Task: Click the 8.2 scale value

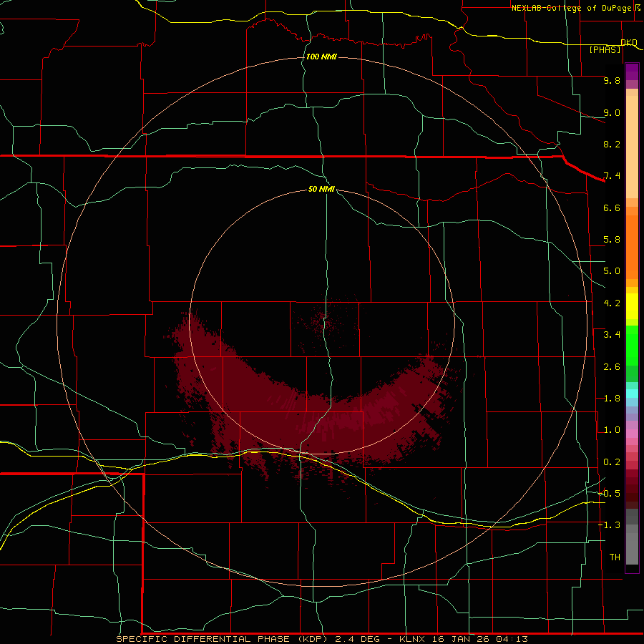Action: click(x=612, y=144)
